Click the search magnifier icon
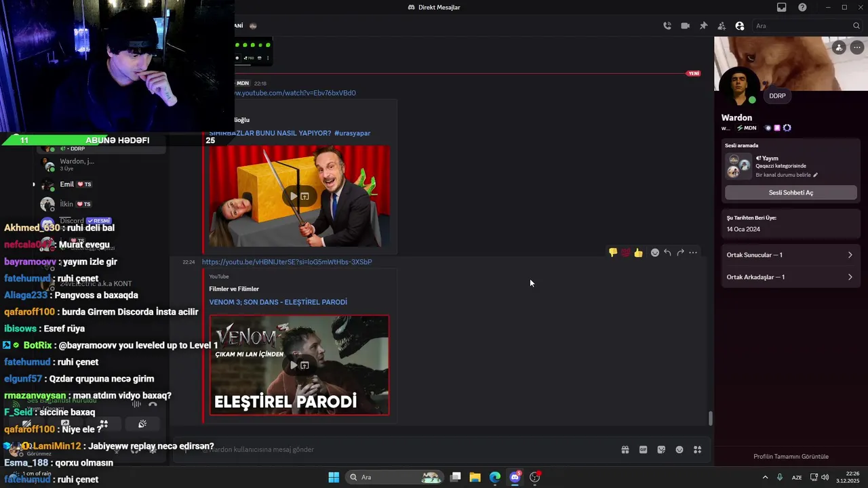This screenshot has height=488, width=868. 856,26
